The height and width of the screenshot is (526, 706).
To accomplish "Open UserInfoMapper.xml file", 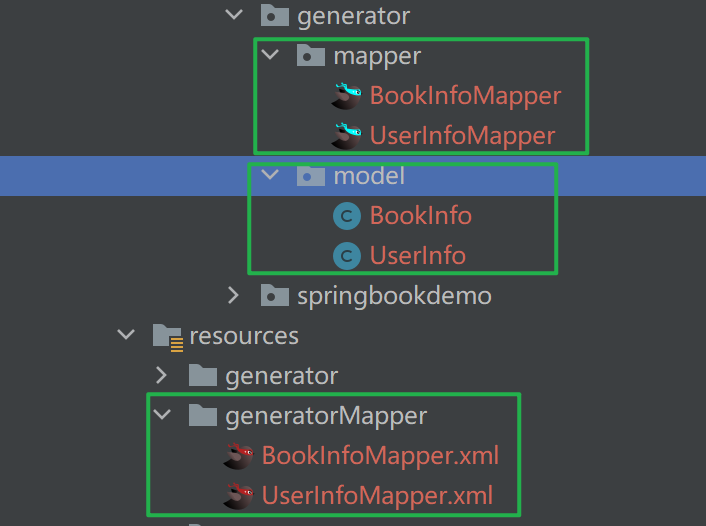I will pyautogui.click(x=377, y=496).
